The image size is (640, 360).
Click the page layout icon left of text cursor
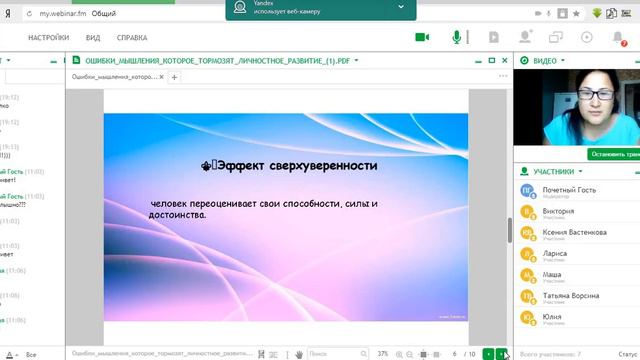(273, 355)
